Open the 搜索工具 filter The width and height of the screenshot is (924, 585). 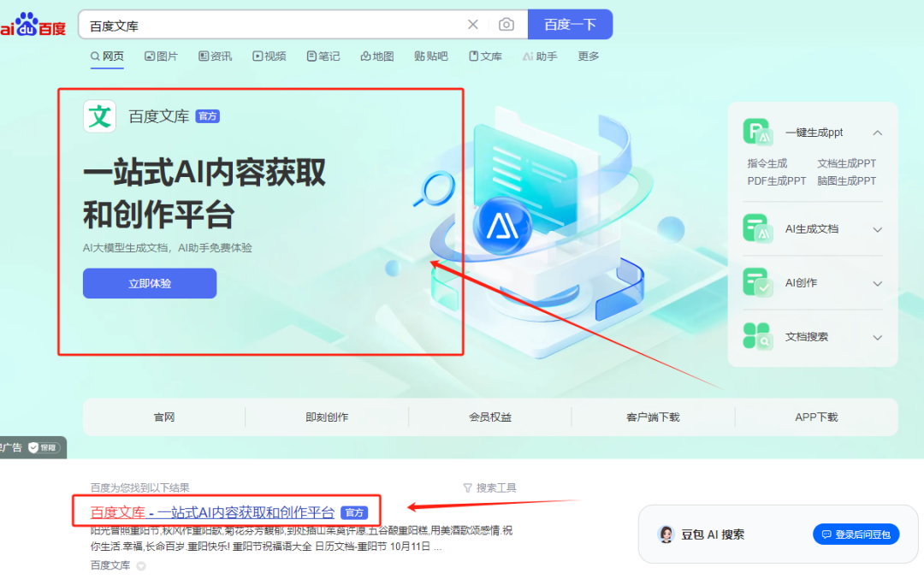pos(489,487)
